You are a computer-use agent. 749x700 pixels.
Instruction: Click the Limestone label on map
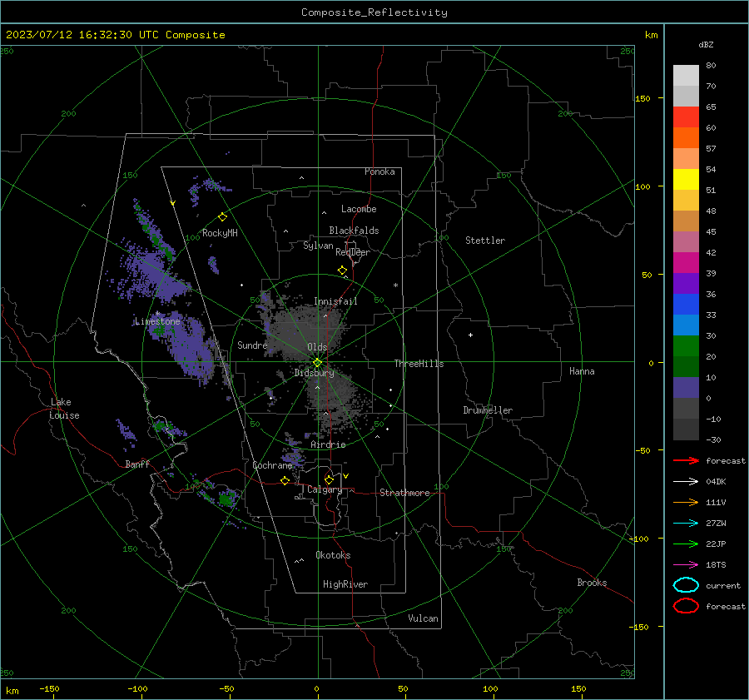[x=157, y=321]
